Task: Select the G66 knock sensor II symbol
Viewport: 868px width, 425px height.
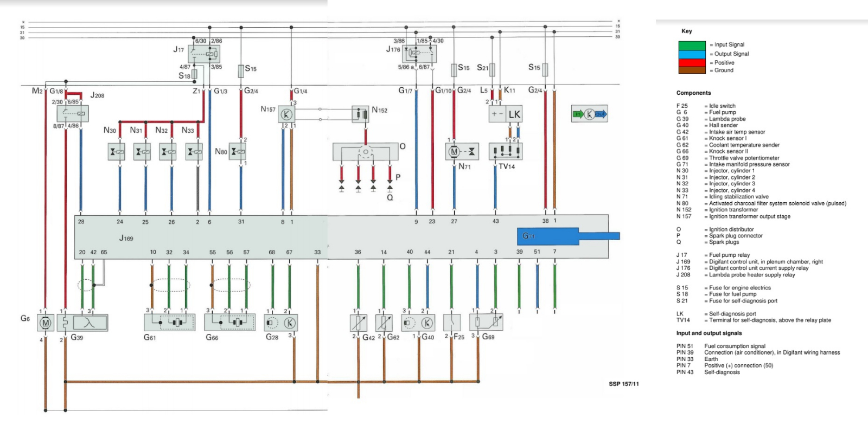Action: tap(229, 322)
